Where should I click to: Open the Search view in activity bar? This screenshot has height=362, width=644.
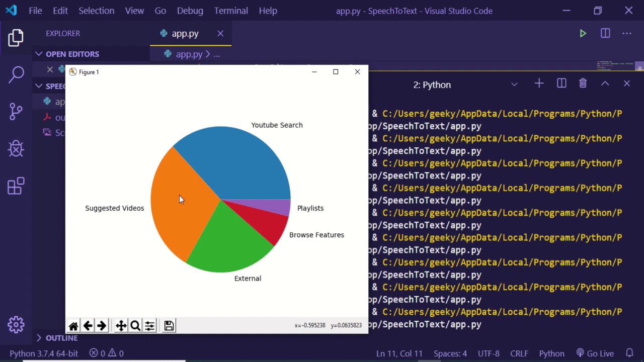click(x=16, y=74)
